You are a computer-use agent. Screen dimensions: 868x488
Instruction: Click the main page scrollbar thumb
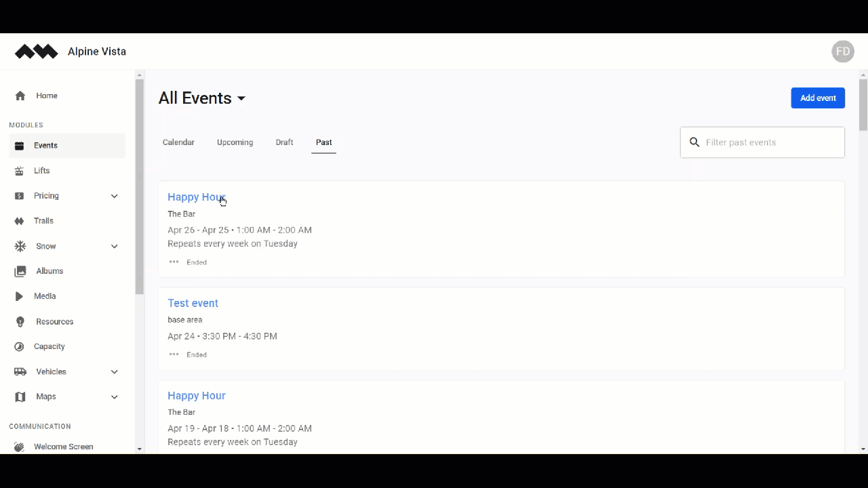pyautogui.click(x=863, y=105)
